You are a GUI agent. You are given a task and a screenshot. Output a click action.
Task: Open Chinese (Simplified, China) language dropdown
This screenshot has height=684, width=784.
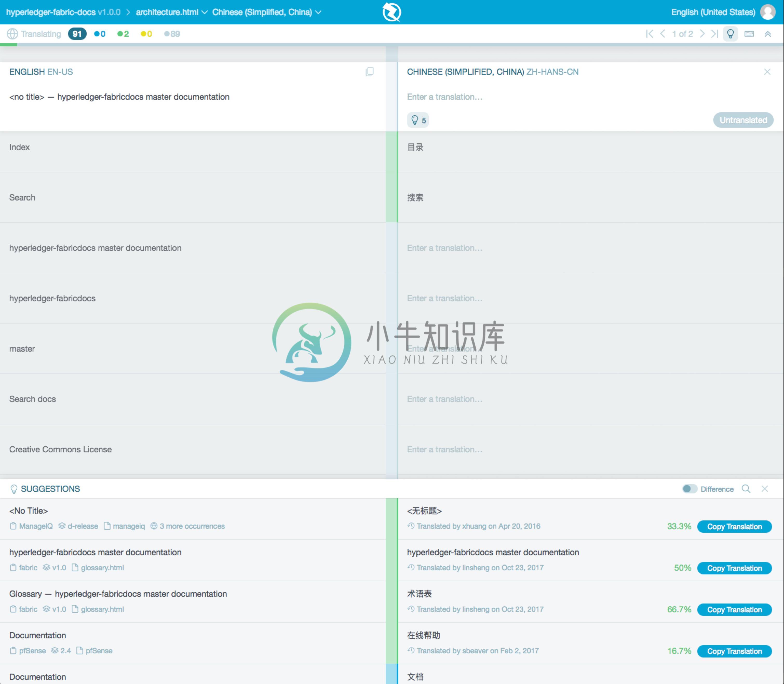click(x=267, y=12)
